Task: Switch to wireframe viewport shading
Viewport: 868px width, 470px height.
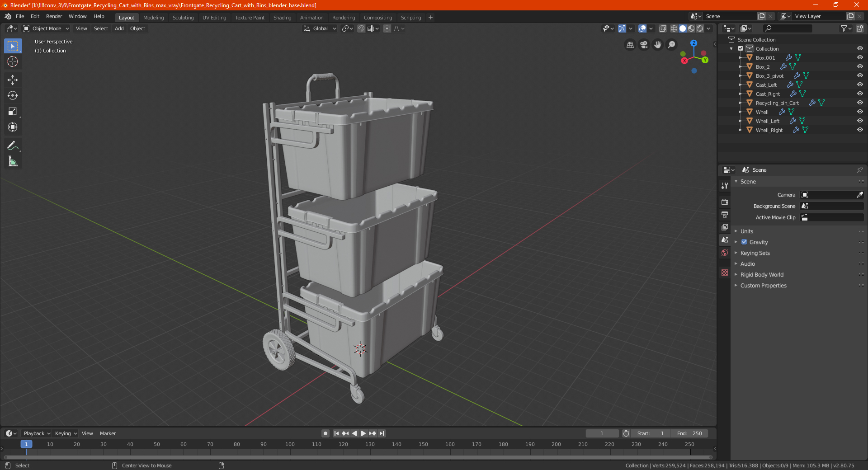Action: [674, 28]
